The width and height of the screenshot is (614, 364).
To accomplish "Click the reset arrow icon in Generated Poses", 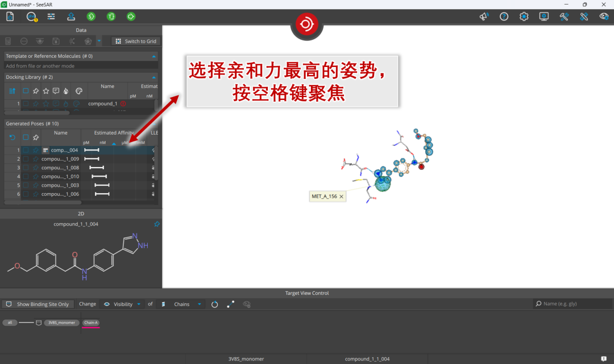I will coord(12,137).
